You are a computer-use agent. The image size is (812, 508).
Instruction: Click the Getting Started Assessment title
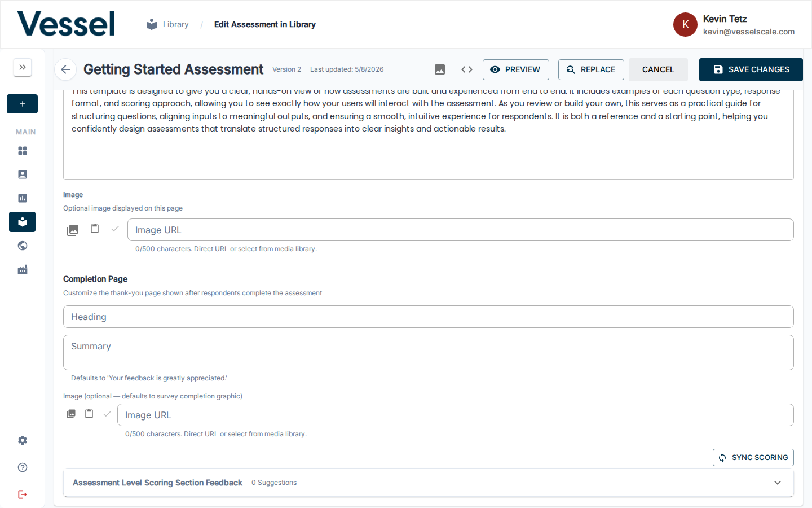click(x=173, y=69)
